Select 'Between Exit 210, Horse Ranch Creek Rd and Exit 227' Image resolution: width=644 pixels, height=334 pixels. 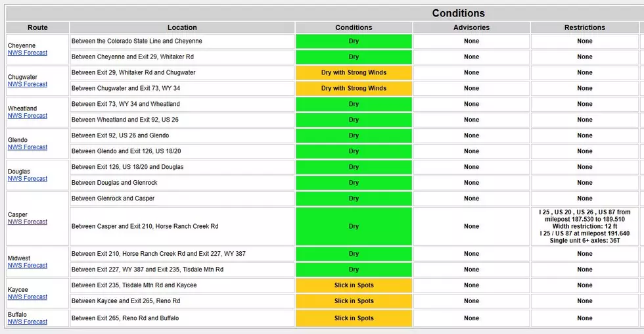158,254
